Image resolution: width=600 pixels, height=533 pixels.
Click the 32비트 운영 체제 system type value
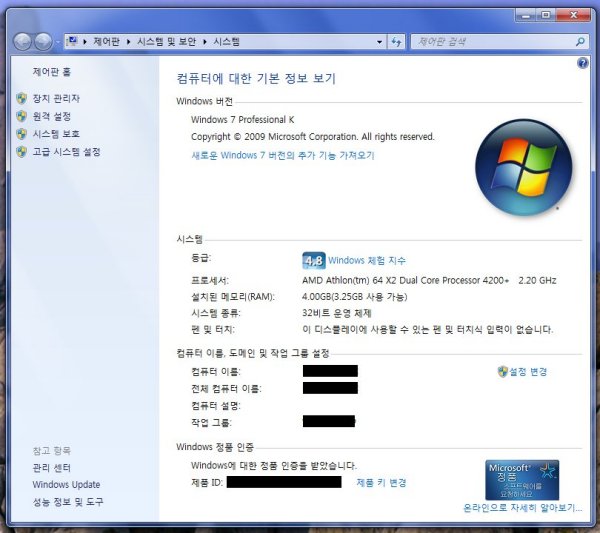(x=337, y=313)
